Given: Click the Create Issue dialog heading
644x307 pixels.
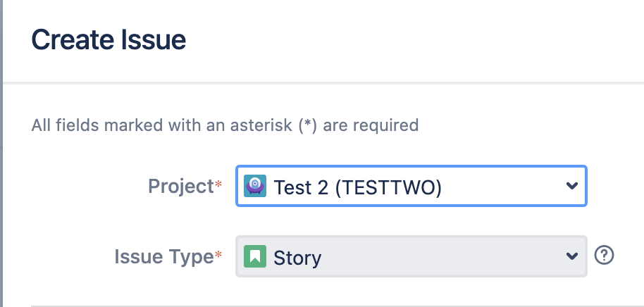Looking at the screenshot, I should click(109, 40).
